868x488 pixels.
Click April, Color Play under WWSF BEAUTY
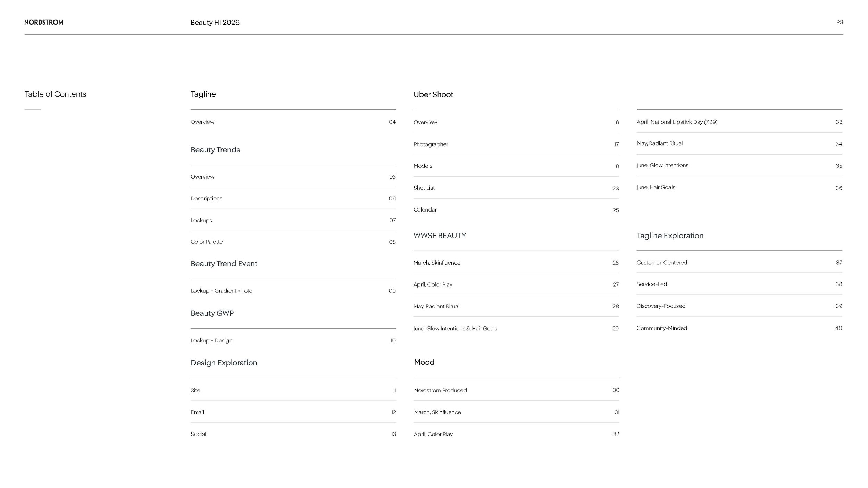(433, 284)
